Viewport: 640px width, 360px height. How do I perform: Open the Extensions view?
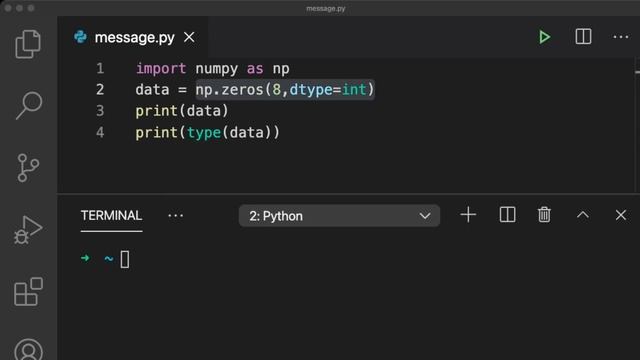28,291
